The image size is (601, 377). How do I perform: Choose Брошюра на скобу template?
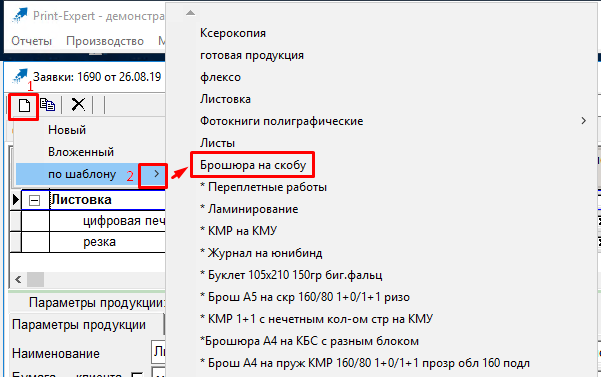pyautogui.click(x=253, y=165)
